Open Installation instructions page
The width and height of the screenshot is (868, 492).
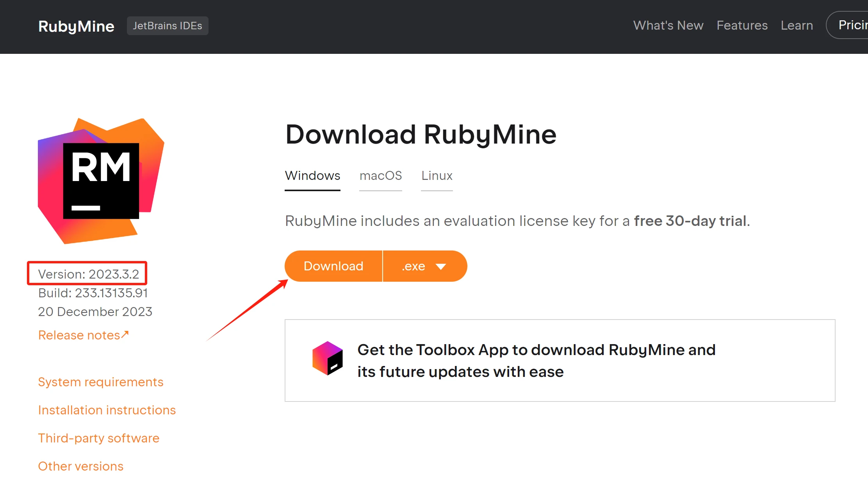107,410
